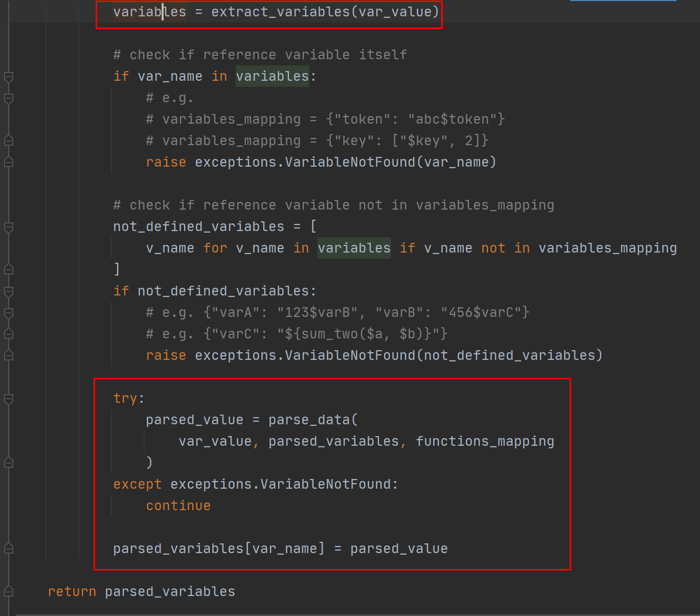Image resolution: width=700 pixels, height=616 pixels.
Task: Click 'parsed_value' before '= parse_data('
Action: 195,420
